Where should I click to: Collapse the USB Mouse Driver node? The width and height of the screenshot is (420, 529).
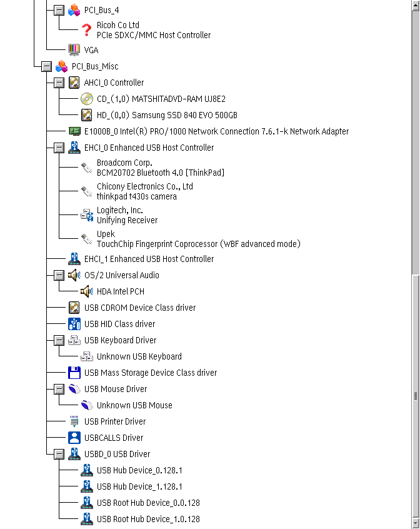tap(59, 389)
